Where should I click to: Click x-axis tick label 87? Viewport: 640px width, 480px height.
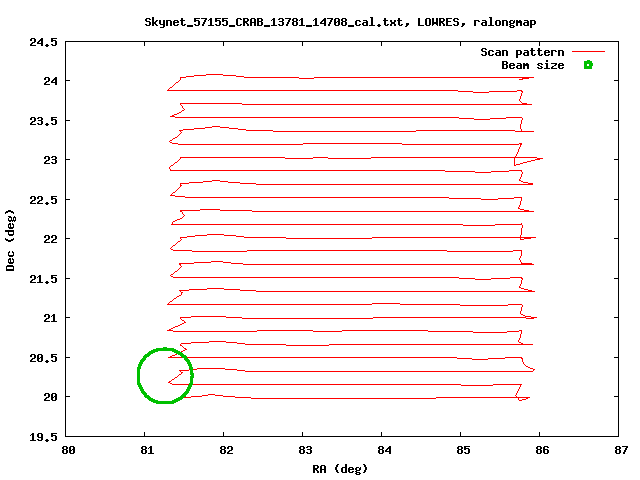point(621,450)
